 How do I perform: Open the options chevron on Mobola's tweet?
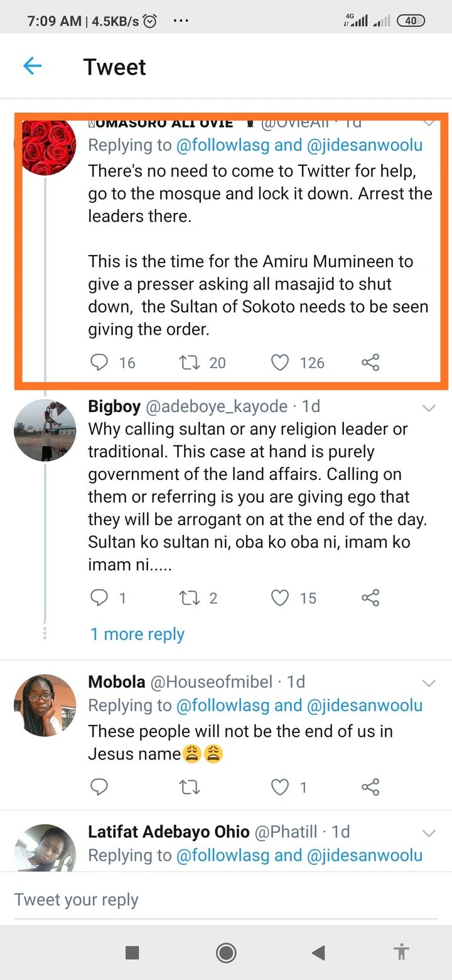429,683
